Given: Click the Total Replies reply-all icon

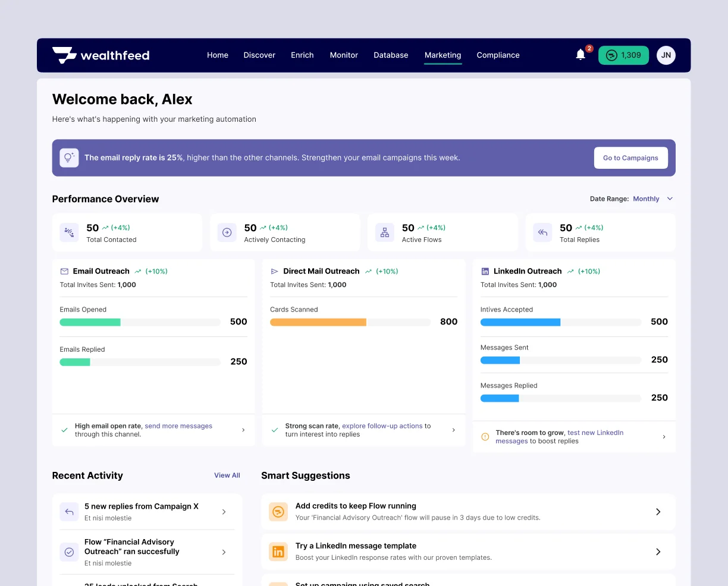Looking at the screenshot, I should point(542,232).
